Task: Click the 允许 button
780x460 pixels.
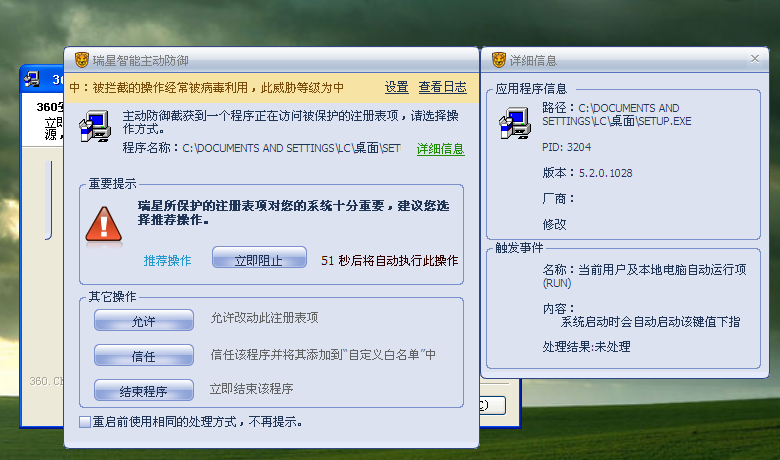Action: (x=144, y=321)
